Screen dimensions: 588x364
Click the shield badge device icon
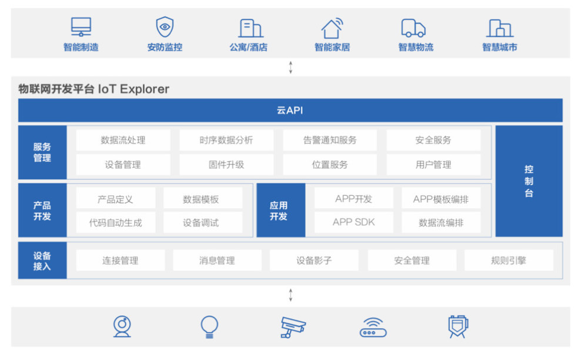tap(458, 326)
